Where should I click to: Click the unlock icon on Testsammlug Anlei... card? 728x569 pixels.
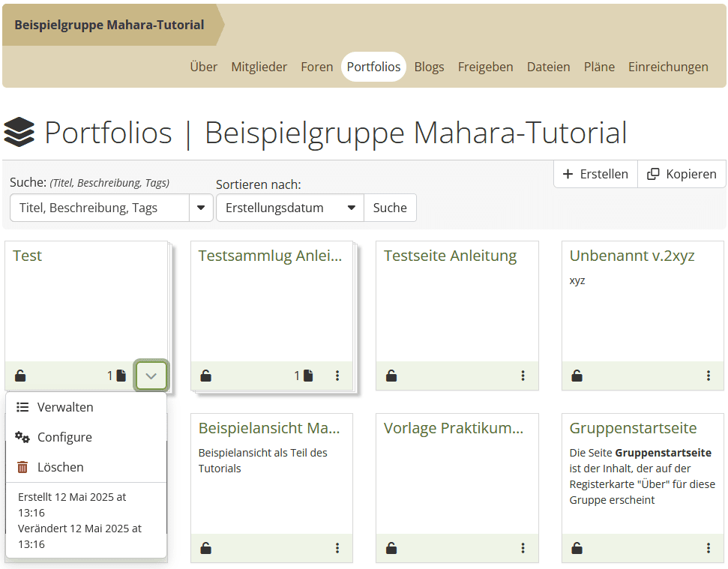[x=205, y=376]
